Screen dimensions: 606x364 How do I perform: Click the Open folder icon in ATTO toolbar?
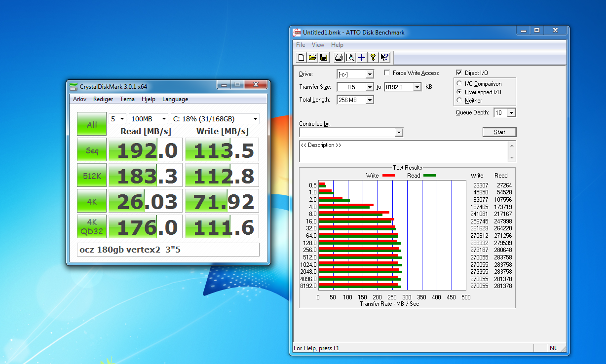click(x=312, y=57)
